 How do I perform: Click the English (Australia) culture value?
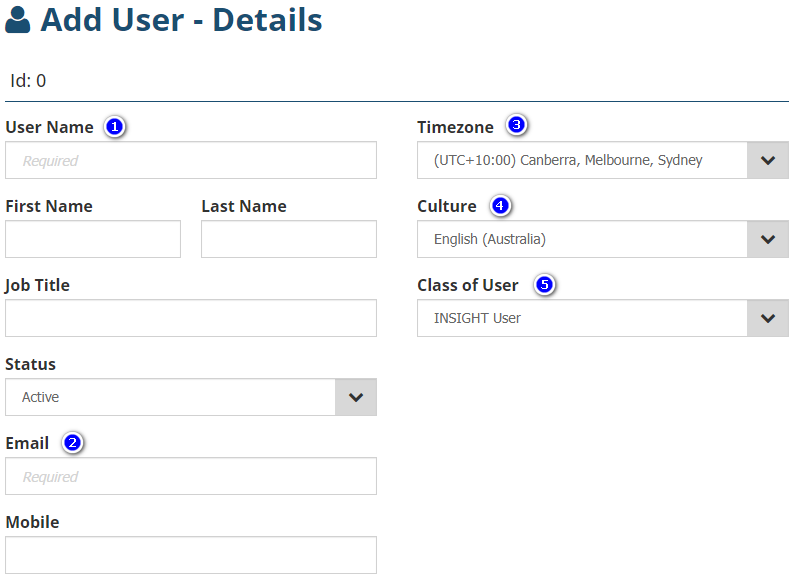coord(490,239)
